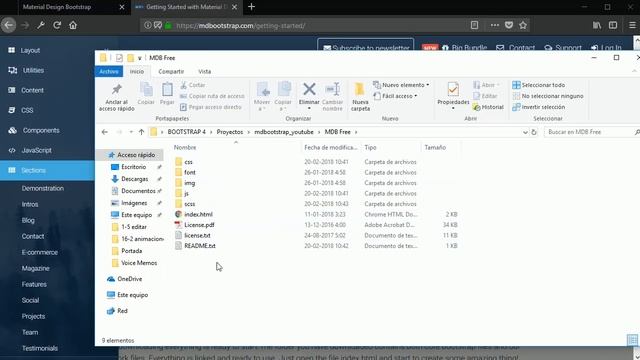
Task: Click No seleccionar ninguno
Action: click(548, 96)
